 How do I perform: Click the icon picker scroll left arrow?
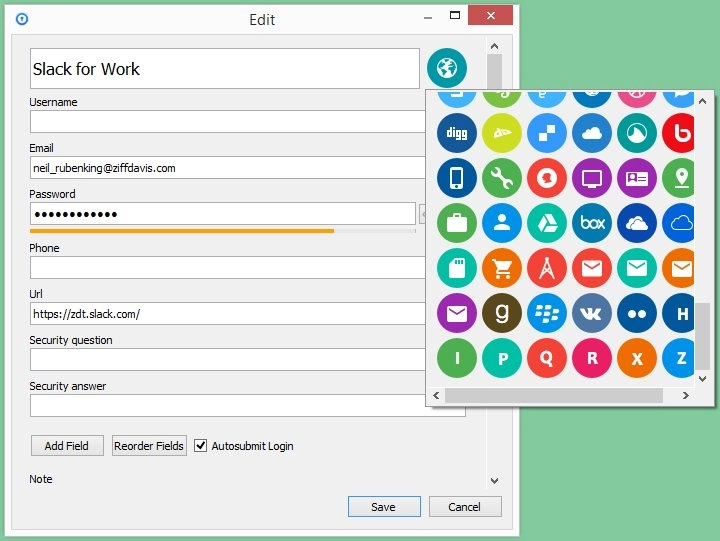coord(436,395)
